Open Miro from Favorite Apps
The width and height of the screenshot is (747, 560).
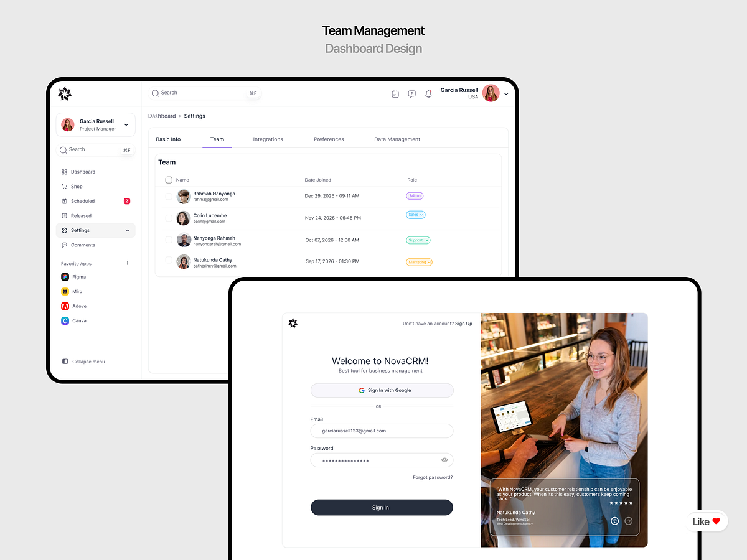65,291
